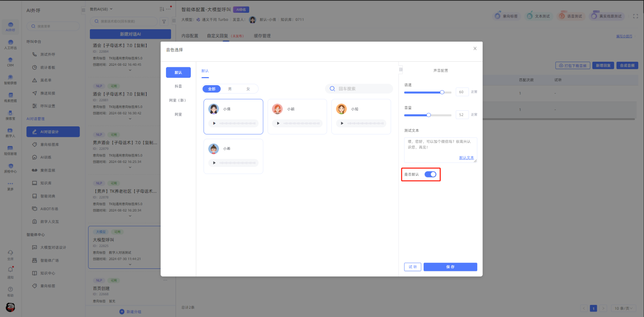Select the 阿里（新）voice category

tap(178, 100)
